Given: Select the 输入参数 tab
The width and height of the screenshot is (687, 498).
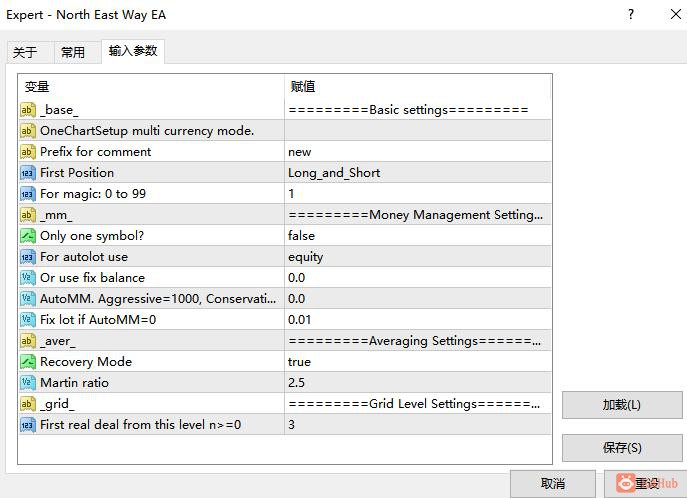Looking at the screenshot, I should pos(133,51).
